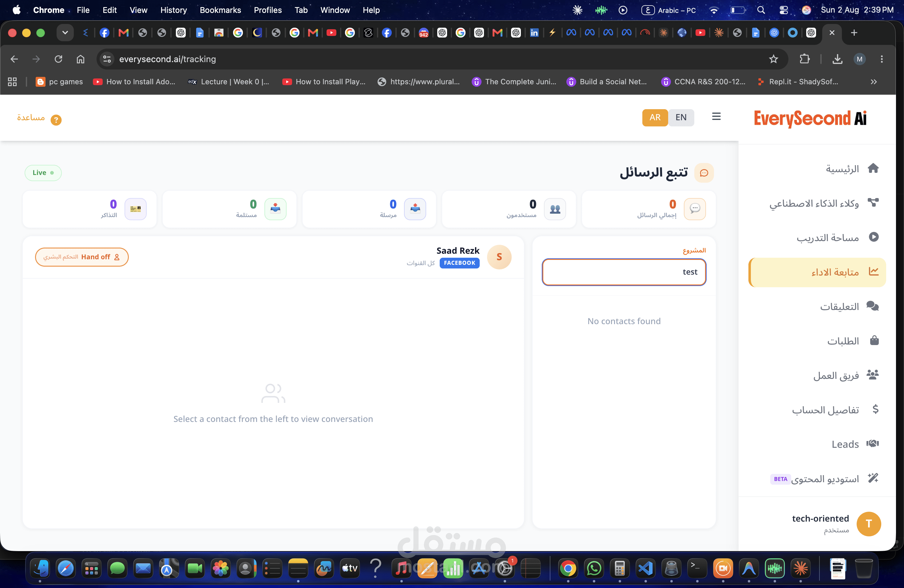Click the FACEBOOK channel badge
The height and width of the screenshot is (588, 904).
pos(460,263)
